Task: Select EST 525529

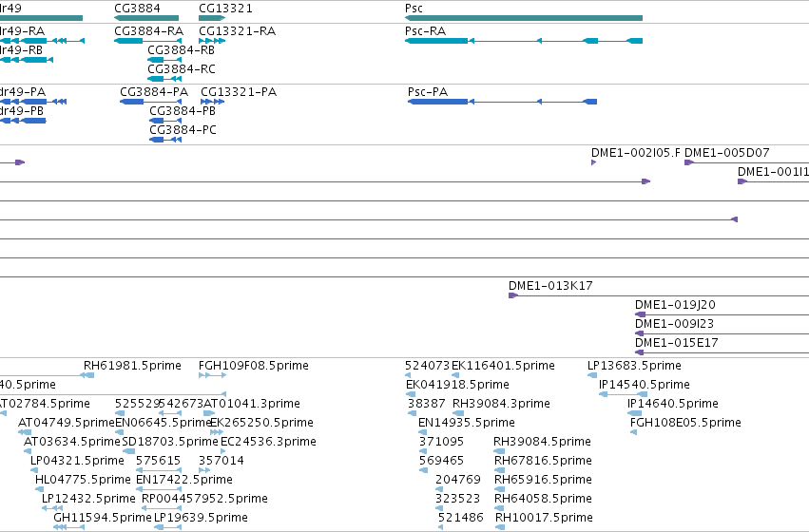Action: [137, 404]
